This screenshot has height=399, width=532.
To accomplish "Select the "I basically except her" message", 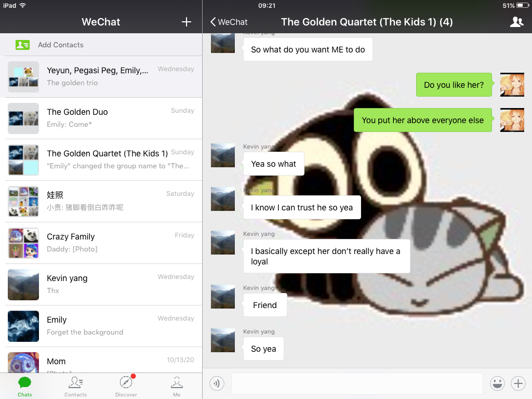I will 326,256.
